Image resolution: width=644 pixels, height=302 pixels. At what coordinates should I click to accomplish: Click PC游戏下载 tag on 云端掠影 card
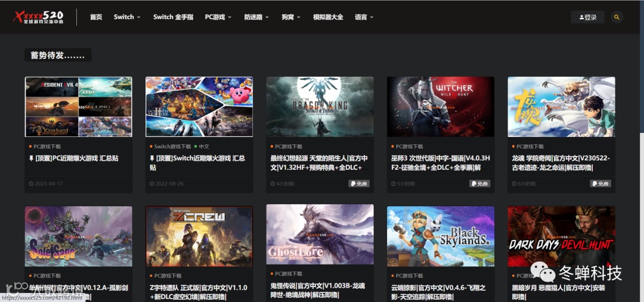[x=409, y=276]
